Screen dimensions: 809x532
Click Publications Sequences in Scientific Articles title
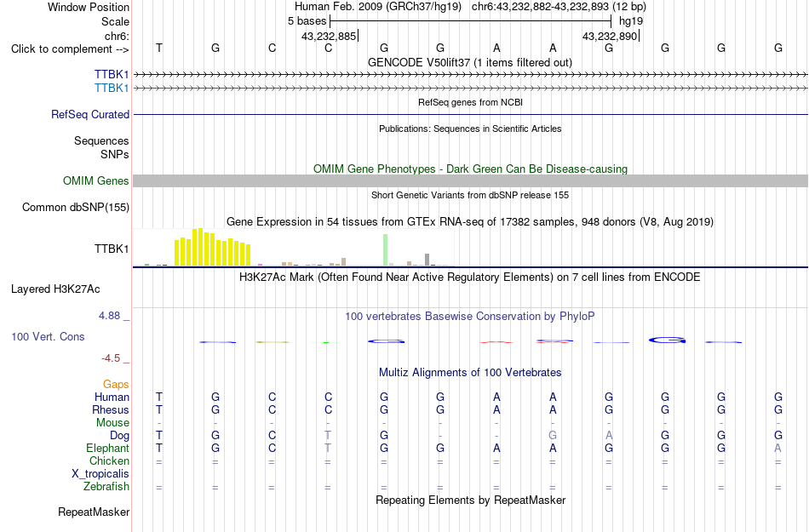tap(470, 129)
